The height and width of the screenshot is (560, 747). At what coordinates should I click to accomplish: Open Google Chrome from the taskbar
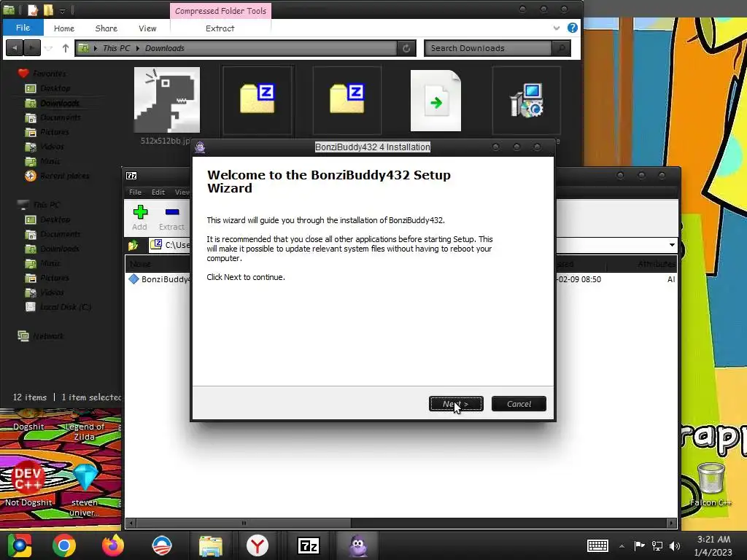click(x=64, y=545)
